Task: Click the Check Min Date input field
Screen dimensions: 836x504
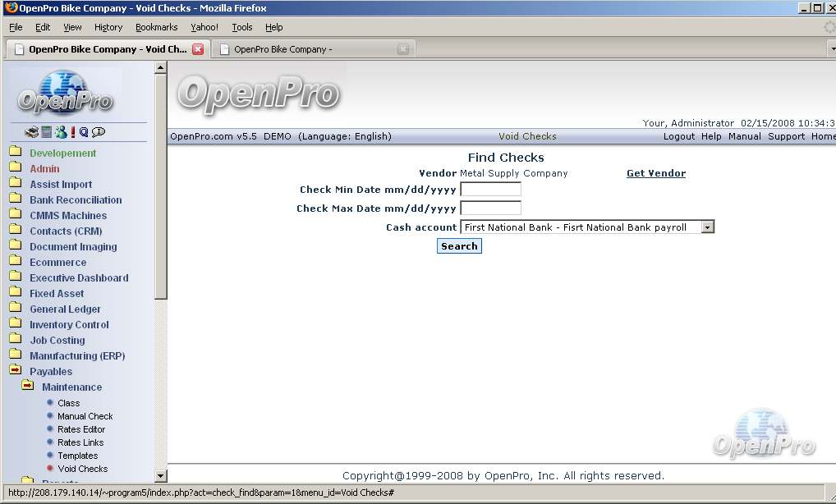Action: coord(490,189)
